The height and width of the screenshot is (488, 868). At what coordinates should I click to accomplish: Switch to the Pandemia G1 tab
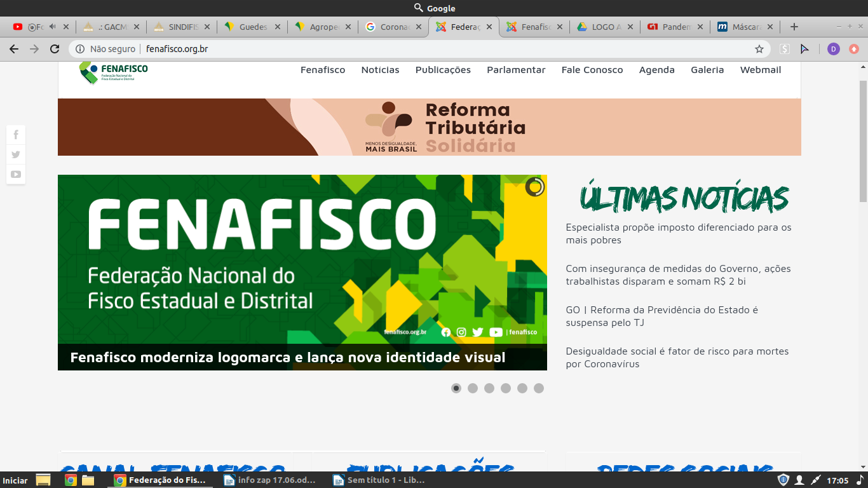click(x=675, y=27)
